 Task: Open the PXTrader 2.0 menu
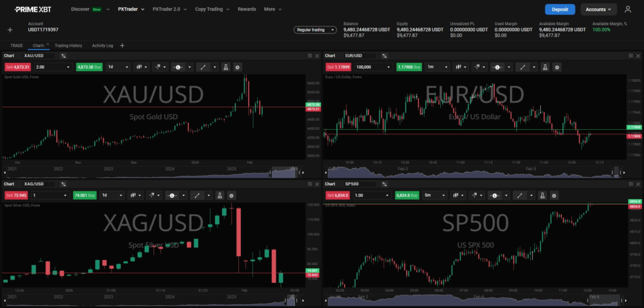tap(170, 9)
